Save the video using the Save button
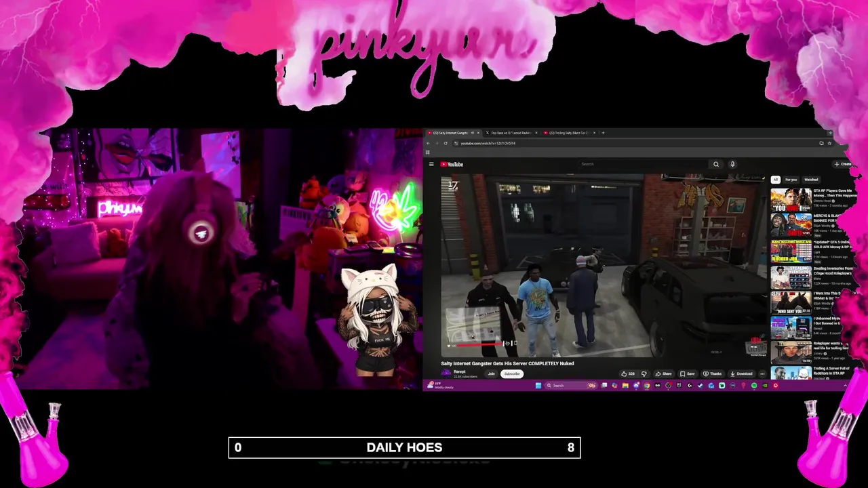 tap(688, 373)
